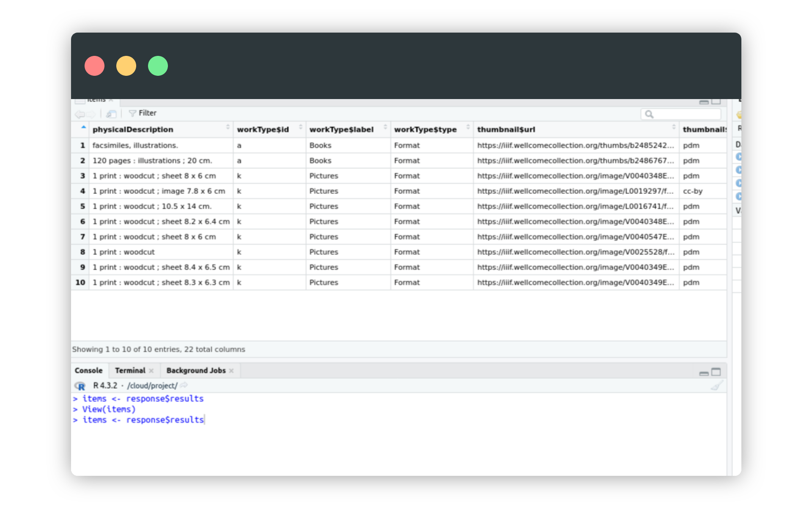This screenshot has height=508, width=812.
Task: Sort by thumbnail$url column
Action: (x=576, y=130)
